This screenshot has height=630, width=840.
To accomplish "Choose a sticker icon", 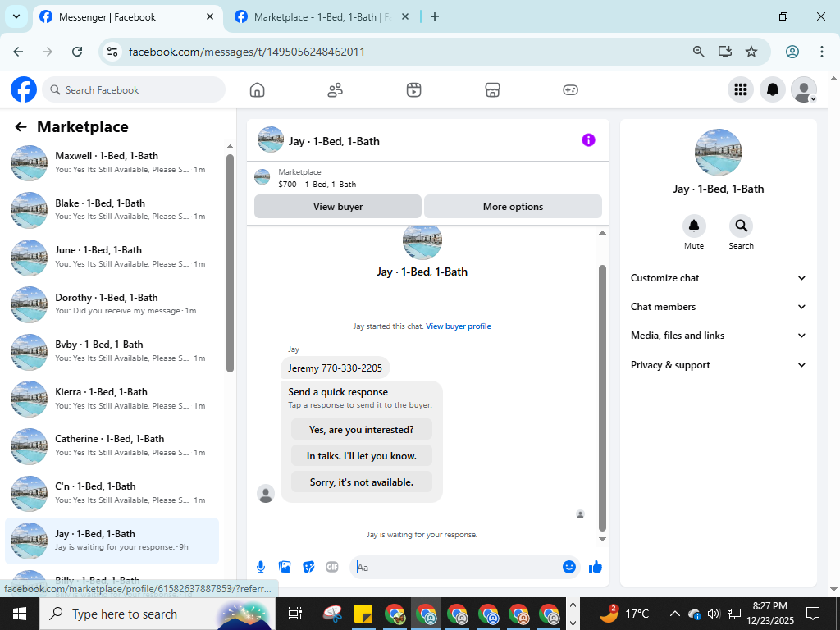I will 308,567.
